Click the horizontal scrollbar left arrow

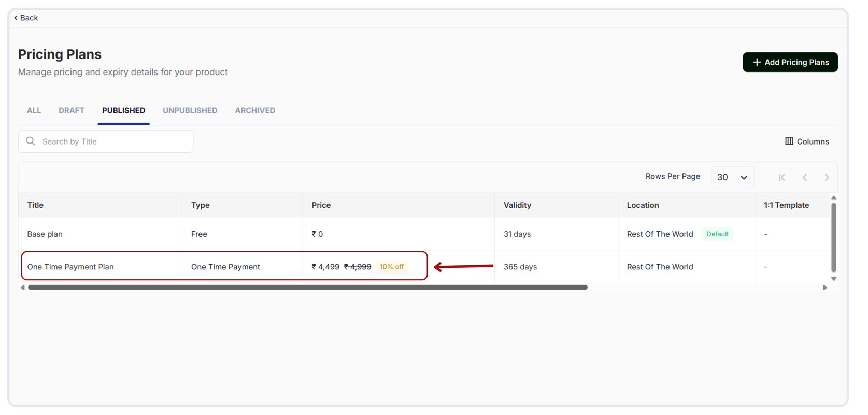tap(22, 288)
